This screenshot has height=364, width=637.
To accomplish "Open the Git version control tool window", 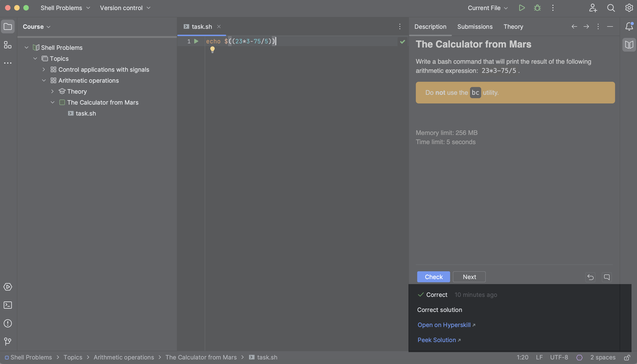I will (8, 341).
